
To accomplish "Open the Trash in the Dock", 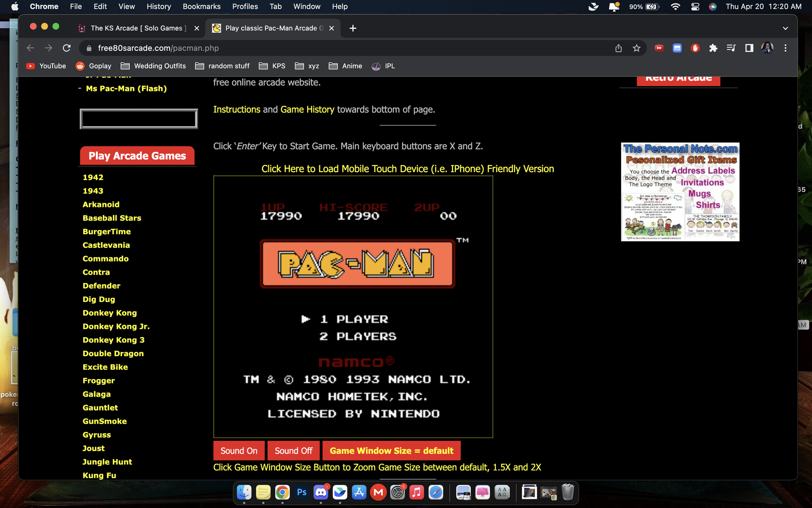I will pyautogui.click(x=568, y=492).
